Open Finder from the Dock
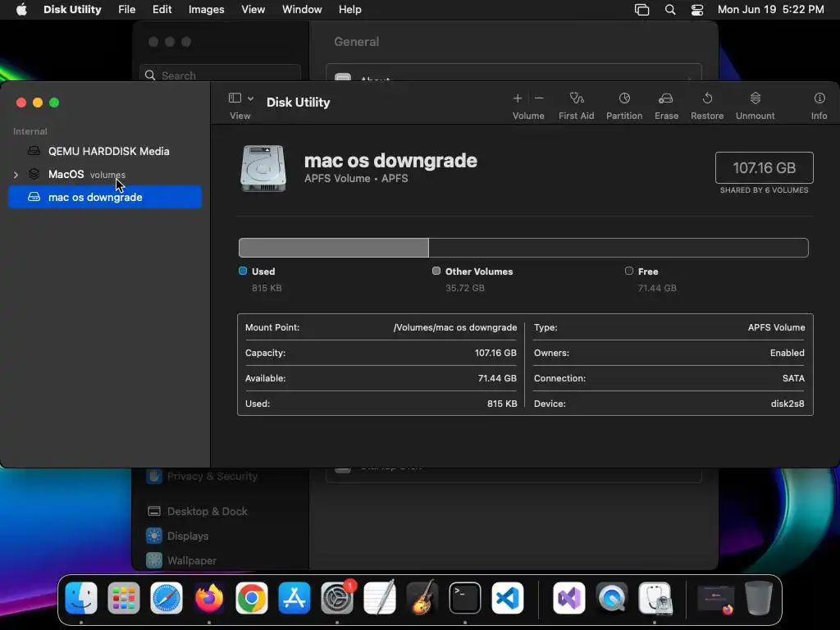The height and width of the screenshot is (630, 840). click(x=81, y=598)
